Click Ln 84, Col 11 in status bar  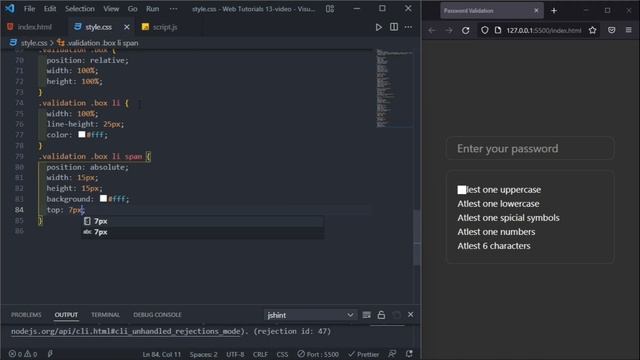point(162,354)
